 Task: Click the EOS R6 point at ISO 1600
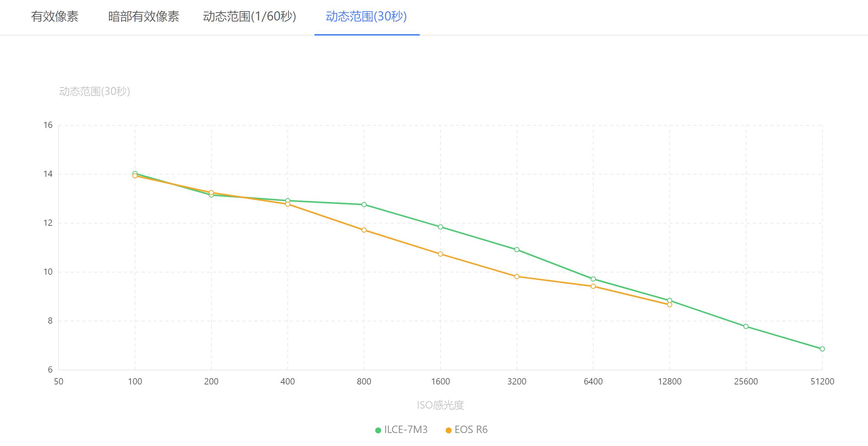pos(440,254)
